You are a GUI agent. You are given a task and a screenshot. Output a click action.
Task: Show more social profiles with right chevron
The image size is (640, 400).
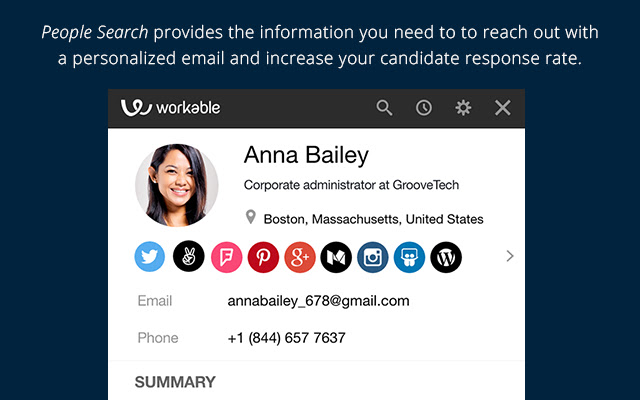(510, 256)
